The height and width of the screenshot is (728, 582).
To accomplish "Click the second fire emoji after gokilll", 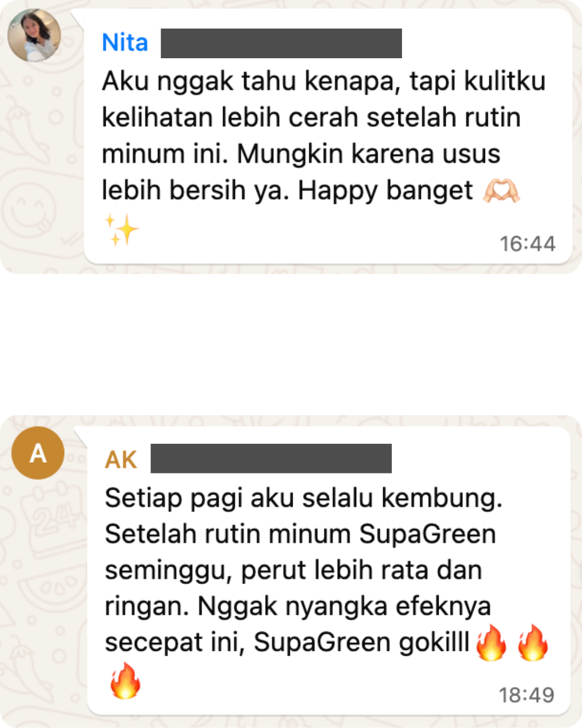I will (x=532, y=642).
